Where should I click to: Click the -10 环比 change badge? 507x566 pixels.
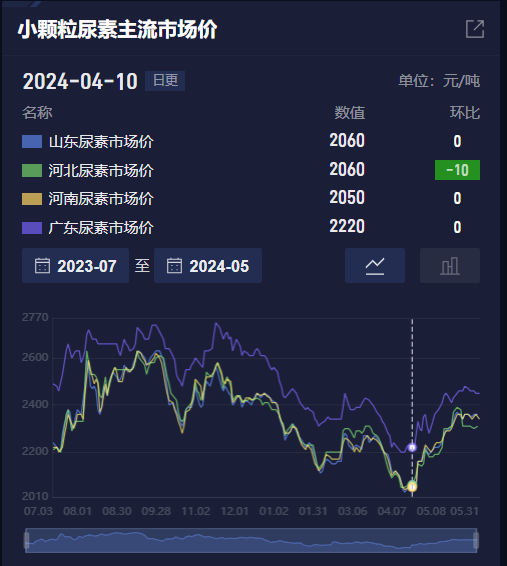click(457, 170)
